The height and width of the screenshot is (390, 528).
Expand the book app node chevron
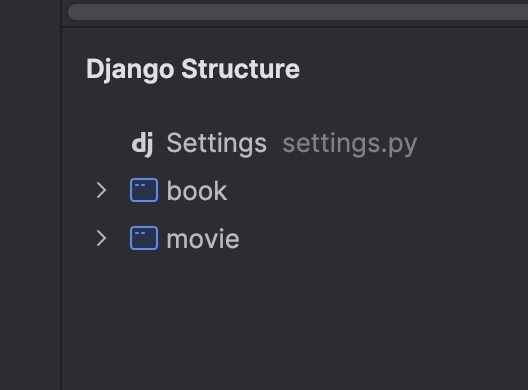tap(101, 190)
